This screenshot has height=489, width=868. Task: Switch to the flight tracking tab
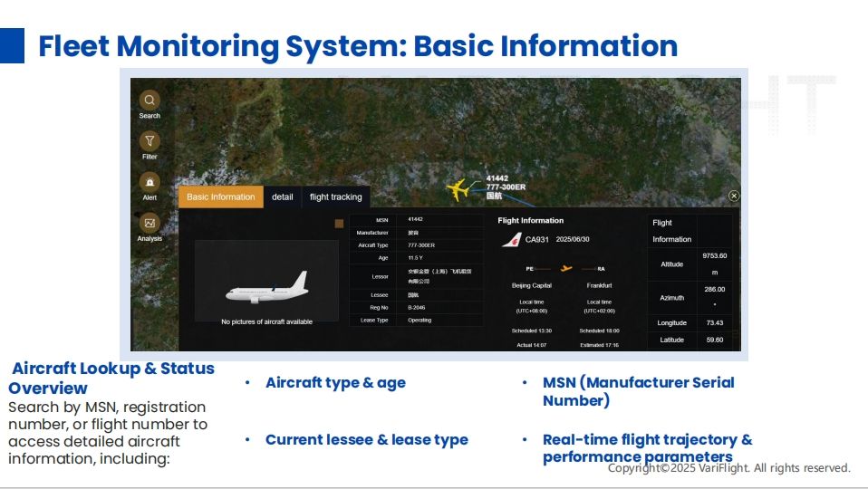[335, 197]
